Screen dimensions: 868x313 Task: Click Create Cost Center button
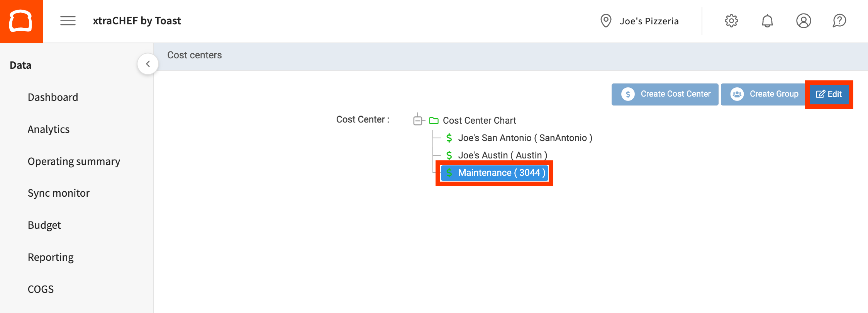coord(665,94)
